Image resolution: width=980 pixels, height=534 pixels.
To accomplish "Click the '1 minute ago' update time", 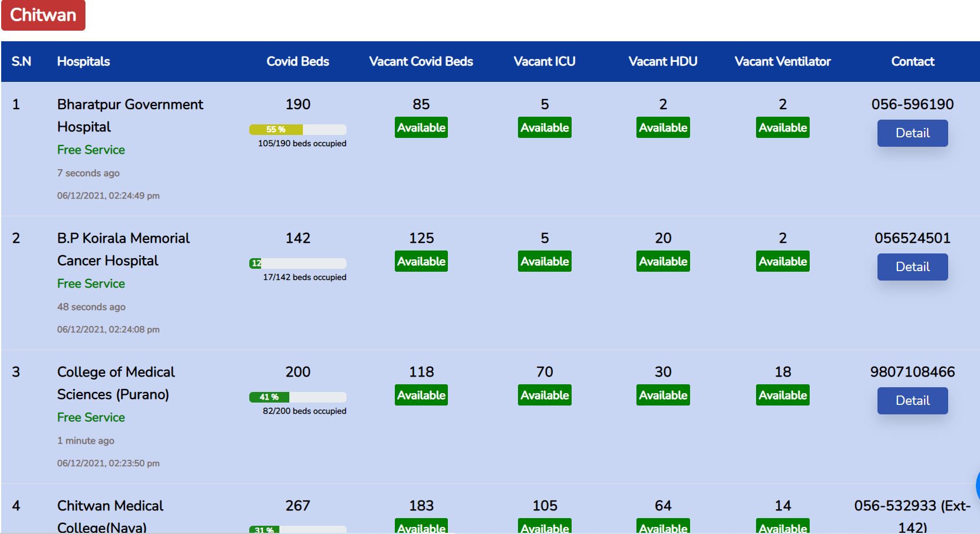I will tap(86, 441).
